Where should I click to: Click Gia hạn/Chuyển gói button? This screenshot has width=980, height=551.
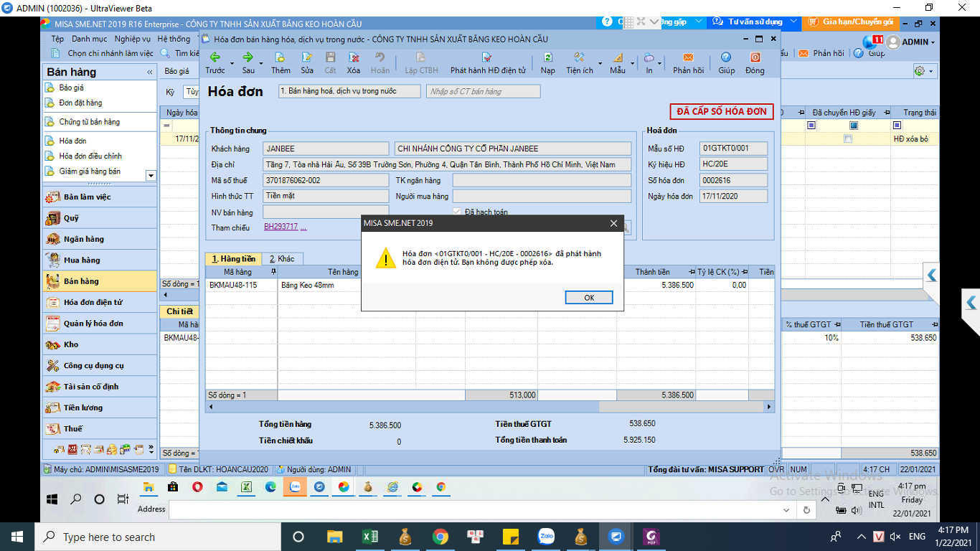point(852,22)
